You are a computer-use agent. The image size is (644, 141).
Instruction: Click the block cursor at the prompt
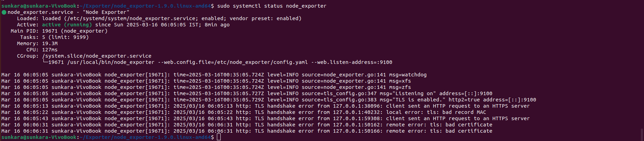pyautogui.click(x=219, y=137)
